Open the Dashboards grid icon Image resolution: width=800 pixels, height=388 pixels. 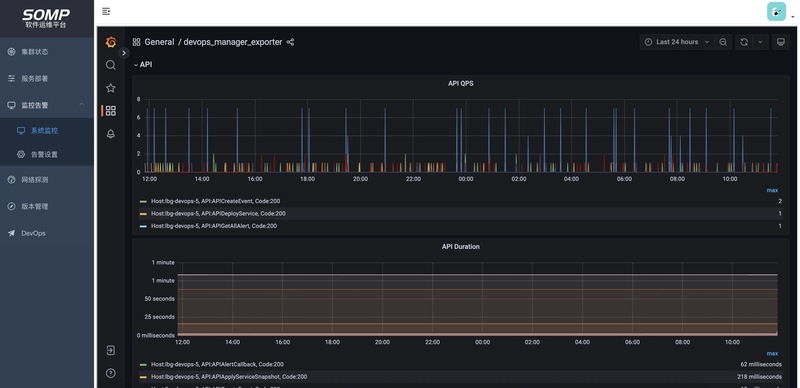coord(111,111)
